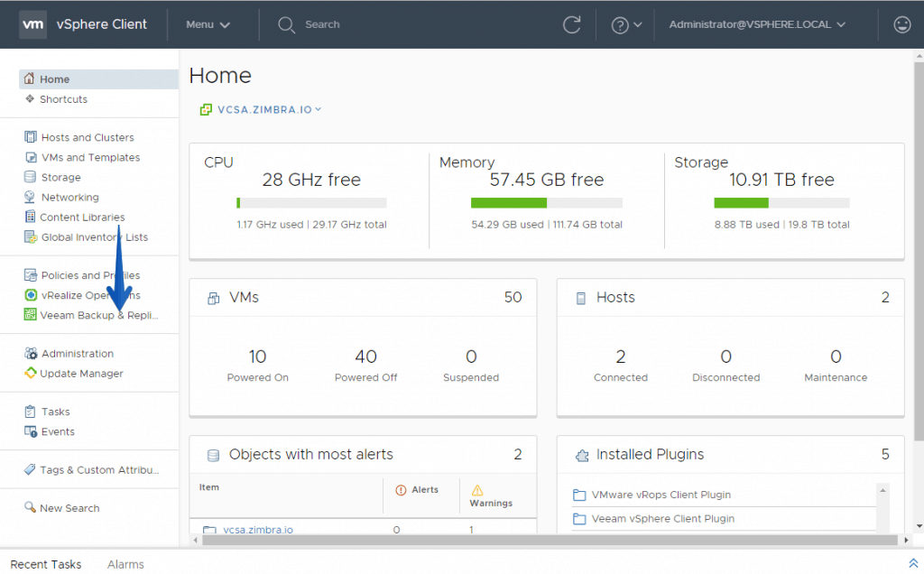This screenshot has height=574, width=924.
Task: Expand the bottom Recent Tasks panel
Action: (913, 563)
